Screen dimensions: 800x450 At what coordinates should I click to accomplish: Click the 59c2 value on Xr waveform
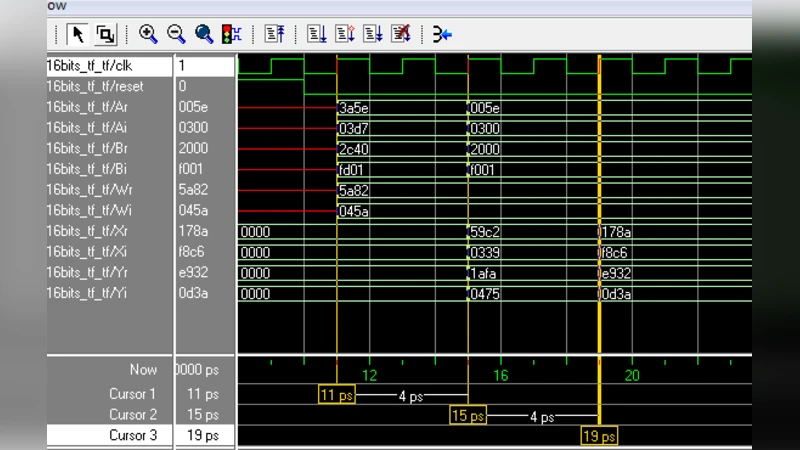485,232
